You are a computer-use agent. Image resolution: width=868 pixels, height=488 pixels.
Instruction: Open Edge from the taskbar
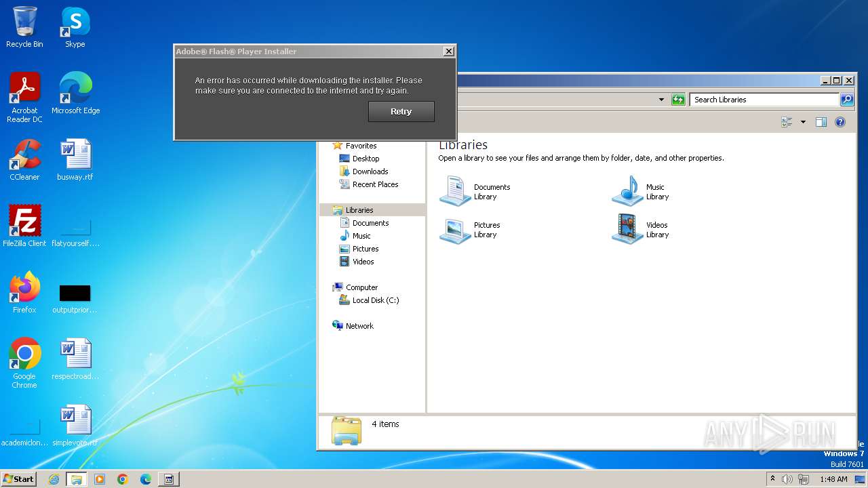click(146, 479)
